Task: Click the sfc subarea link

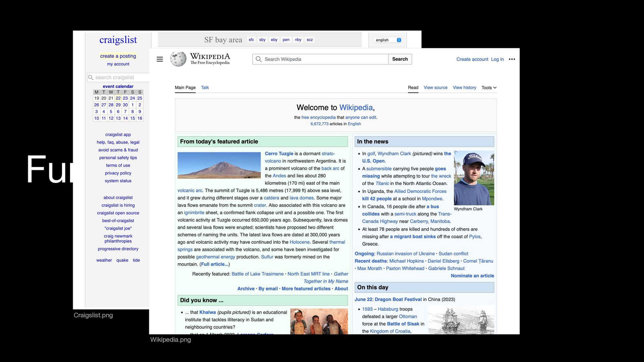Action: coord(251,40)
